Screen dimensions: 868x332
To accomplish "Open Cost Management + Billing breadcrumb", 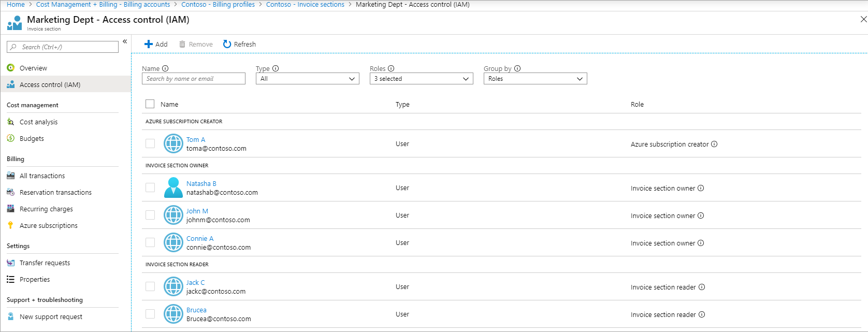I will click(103, 4).
